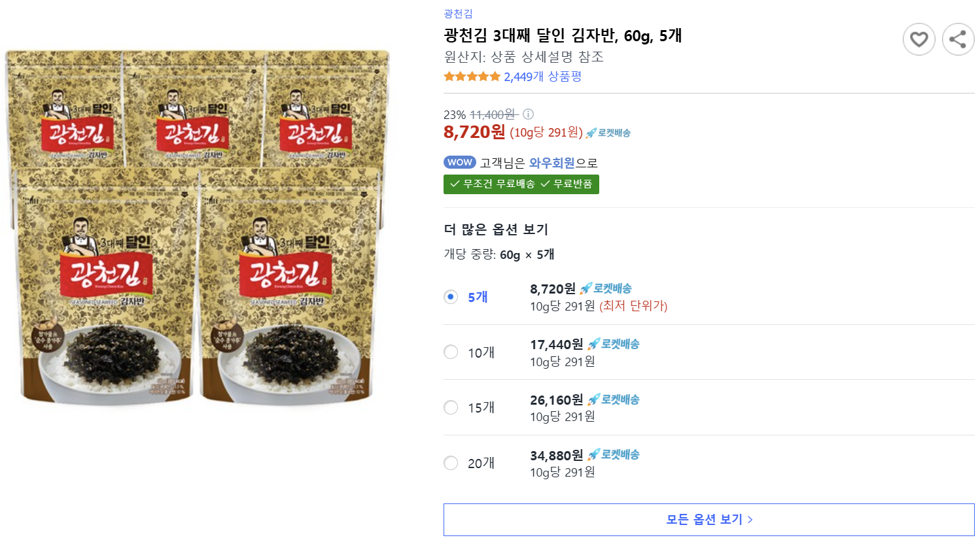980x542 pixels.
Task: Click the info icon next to 11,400원
Action: click(527, 114)
